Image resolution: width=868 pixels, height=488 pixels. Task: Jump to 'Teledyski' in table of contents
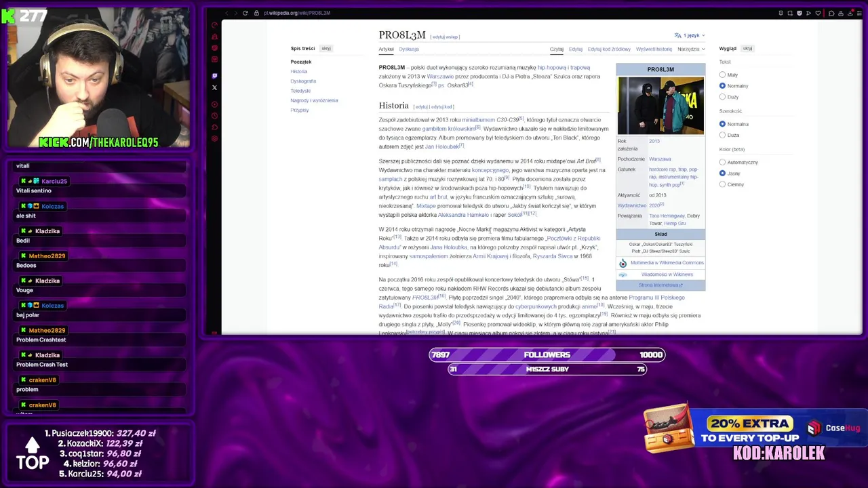pyautogui.click(x=300, y=91)
